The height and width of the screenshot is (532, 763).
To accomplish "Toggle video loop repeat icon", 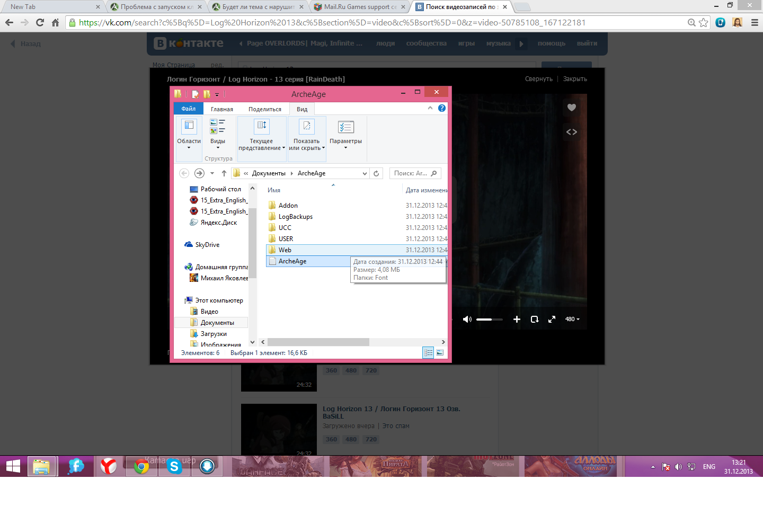I will coord(535,320).
